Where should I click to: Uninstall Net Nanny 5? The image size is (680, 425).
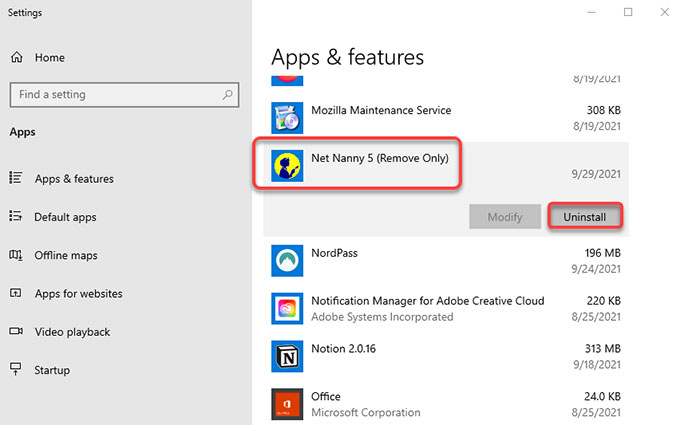585,216
